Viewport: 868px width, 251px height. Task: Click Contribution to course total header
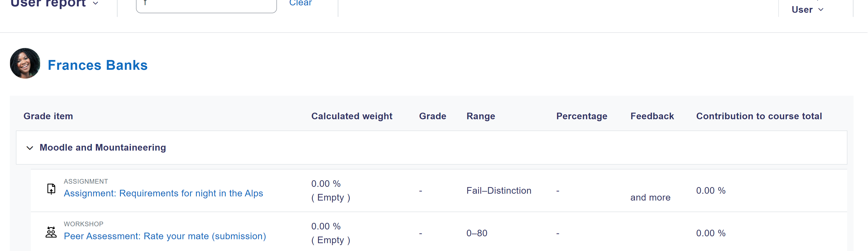(759, 116)
